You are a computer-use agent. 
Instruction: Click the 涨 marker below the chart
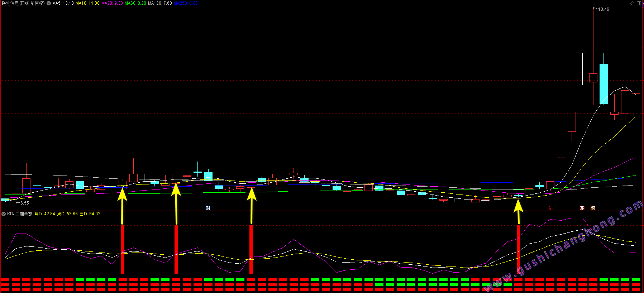click(582, 208)
